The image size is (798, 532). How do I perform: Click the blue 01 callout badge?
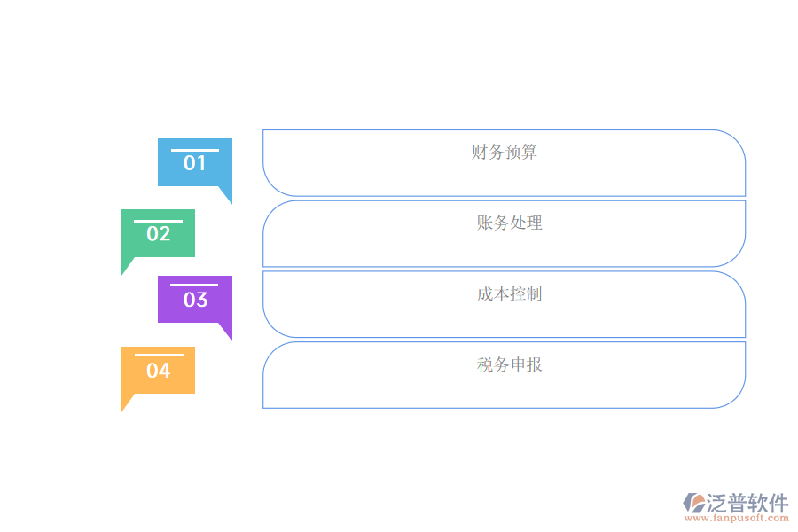pos(195,163)
